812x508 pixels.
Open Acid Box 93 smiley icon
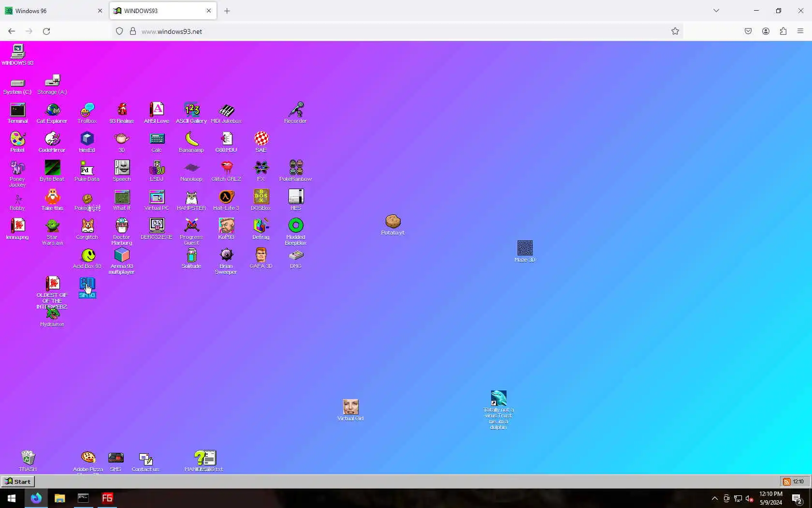click(87, 258)
